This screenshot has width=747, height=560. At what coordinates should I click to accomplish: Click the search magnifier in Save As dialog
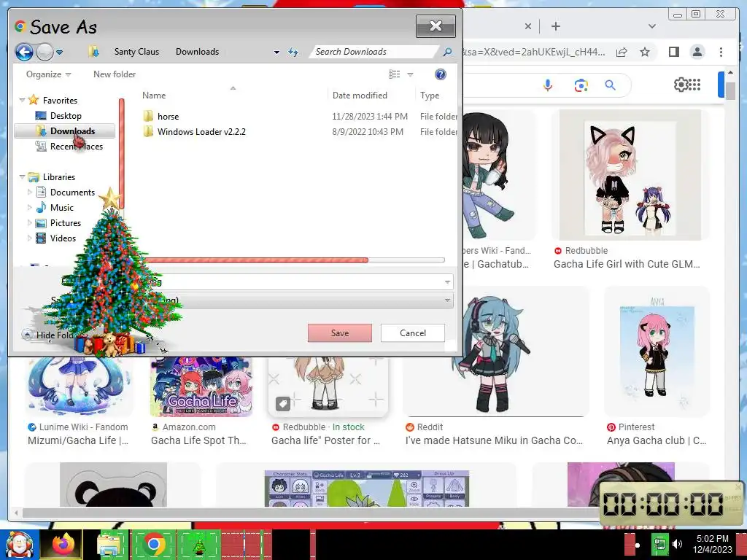point(447,52)
